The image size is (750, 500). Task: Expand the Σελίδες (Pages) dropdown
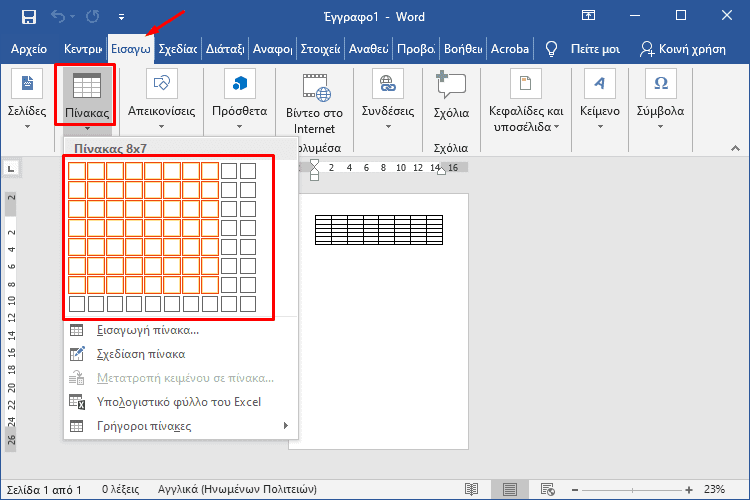[x=27, y=111]
